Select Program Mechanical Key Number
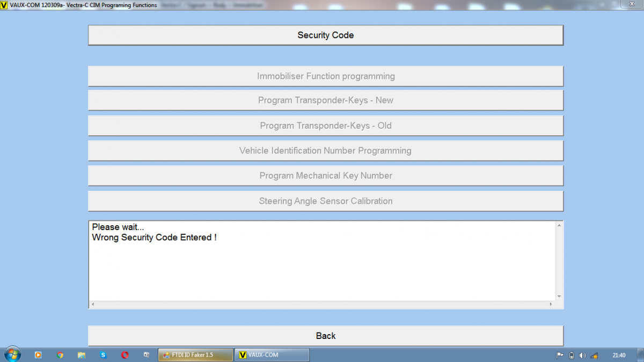This screenshot has height=362, width=644. (x=326, y=176)
